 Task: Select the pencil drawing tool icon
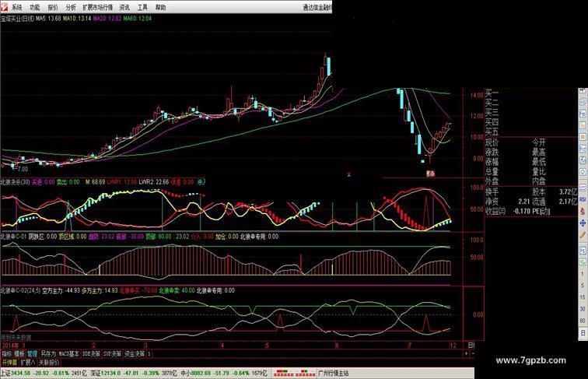tap(583, 235)
